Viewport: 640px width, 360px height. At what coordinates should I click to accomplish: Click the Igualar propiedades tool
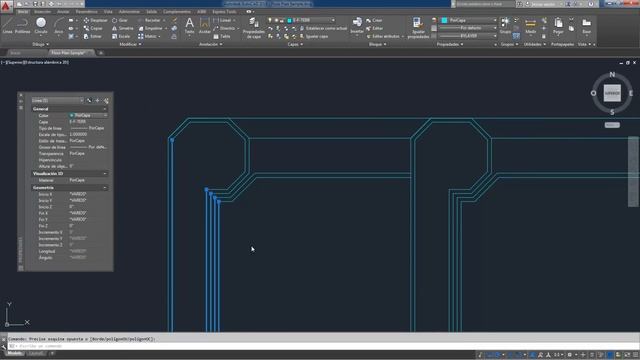click(418, 28)
